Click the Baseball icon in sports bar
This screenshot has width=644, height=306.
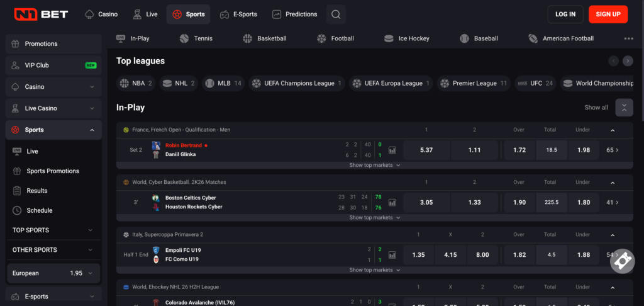coord(464,38)
